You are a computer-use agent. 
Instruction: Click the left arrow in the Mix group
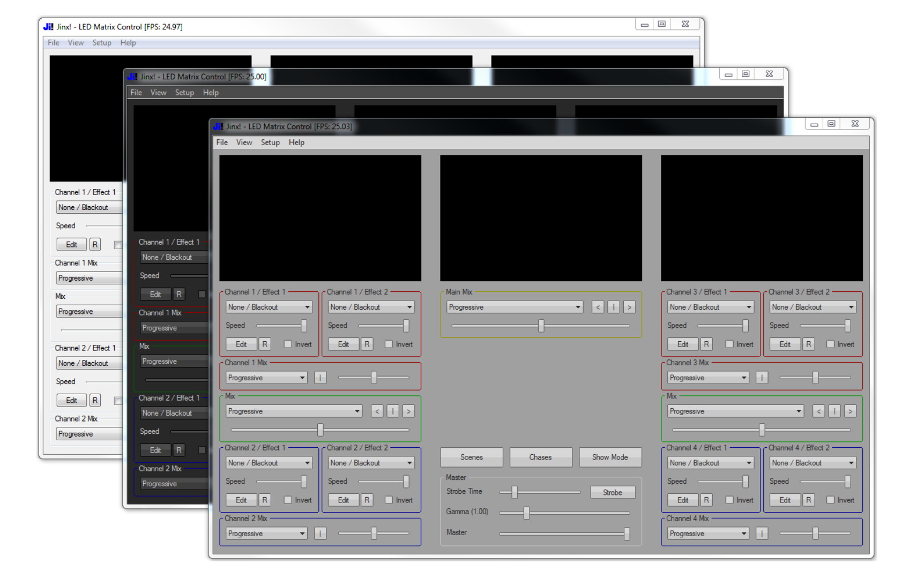point(377,411)
